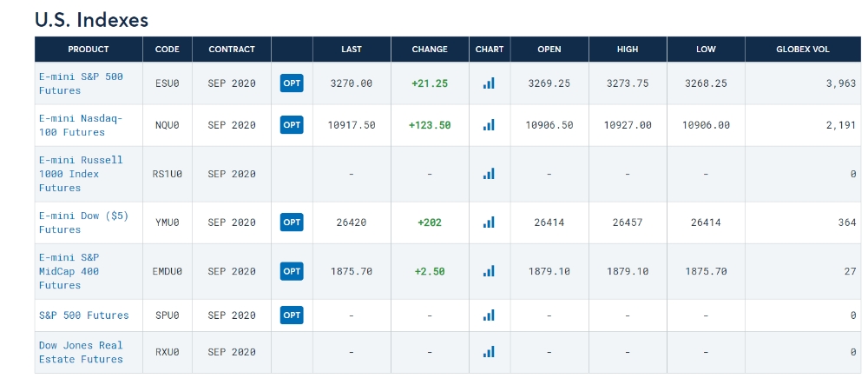Open E-mini Nasdaq-100 Futures link

81,125
